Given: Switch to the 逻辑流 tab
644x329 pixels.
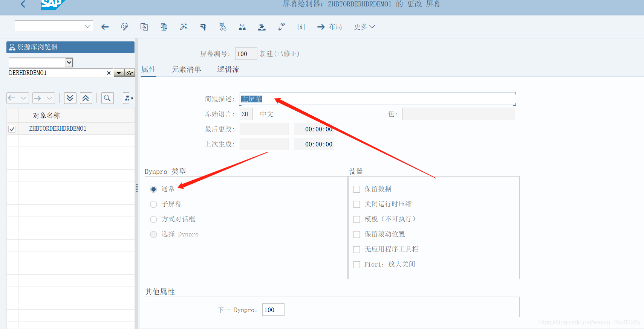Looking at the screenshot, I should pos(228,69).
